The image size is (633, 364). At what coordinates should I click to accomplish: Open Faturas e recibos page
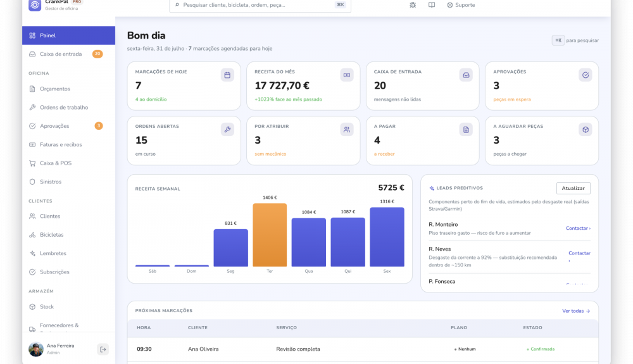[x=68, y=144]
